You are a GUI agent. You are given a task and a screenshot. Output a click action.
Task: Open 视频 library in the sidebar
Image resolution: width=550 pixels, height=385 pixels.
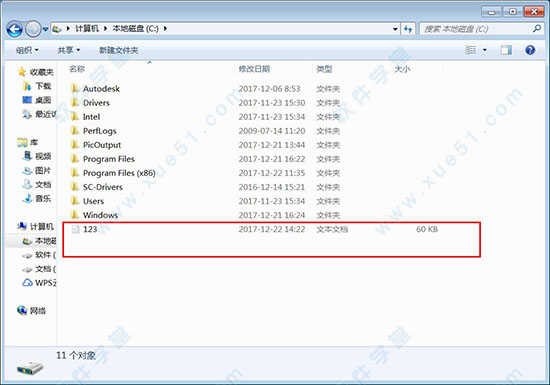click(43, 156)
